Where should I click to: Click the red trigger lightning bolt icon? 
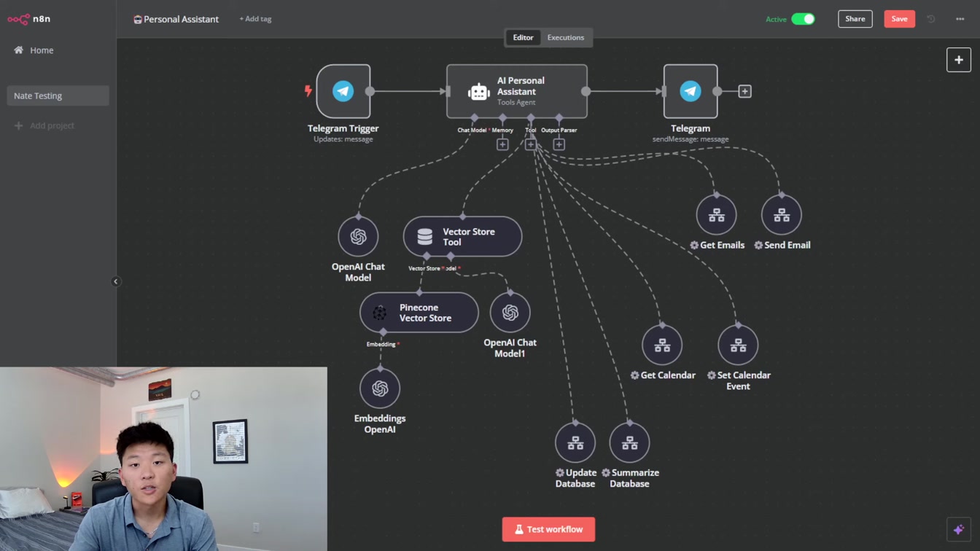coord(308,91)
